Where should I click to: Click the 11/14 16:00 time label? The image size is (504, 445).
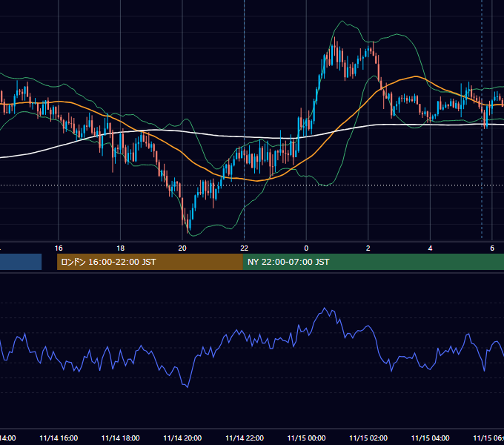point(59,438)
